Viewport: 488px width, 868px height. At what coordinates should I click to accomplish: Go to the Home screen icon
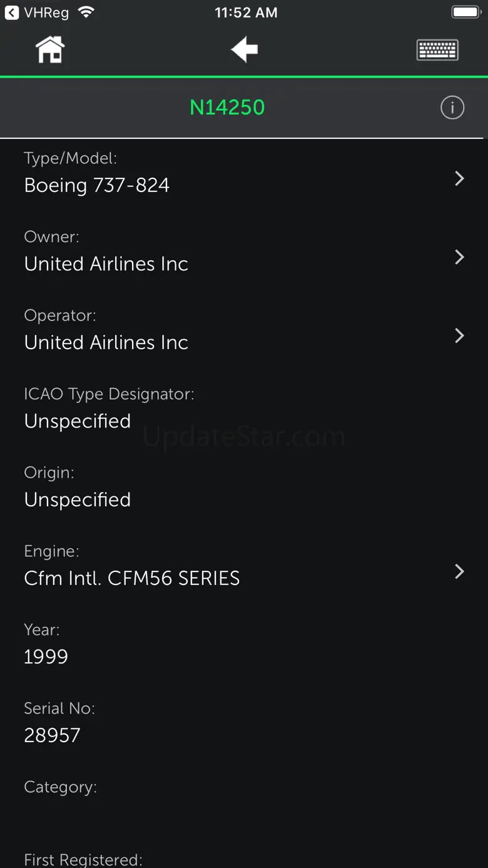tap(50, 49)
